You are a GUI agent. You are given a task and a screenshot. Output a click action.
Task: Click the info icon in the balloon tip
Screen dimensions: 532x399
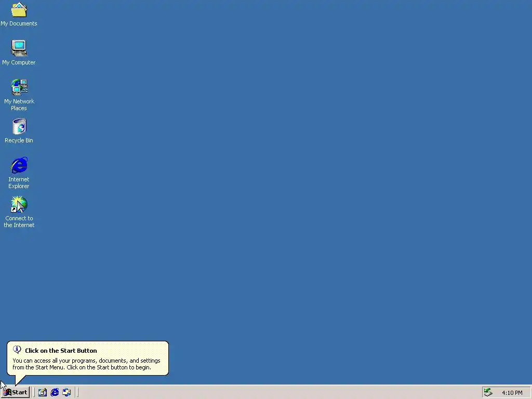(17, 350)
